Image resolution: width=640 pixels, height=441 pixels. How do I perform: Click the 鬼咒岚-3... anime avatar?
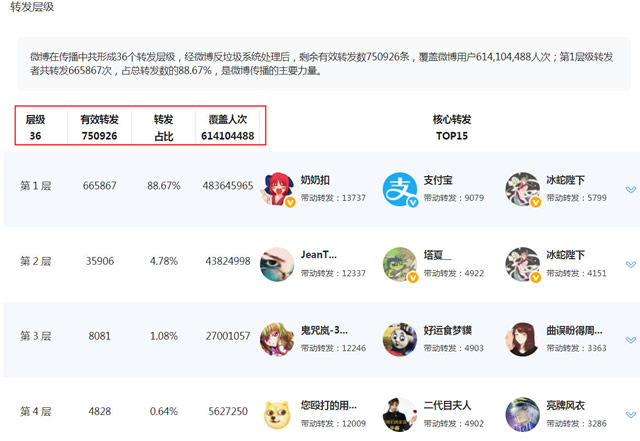277,339
